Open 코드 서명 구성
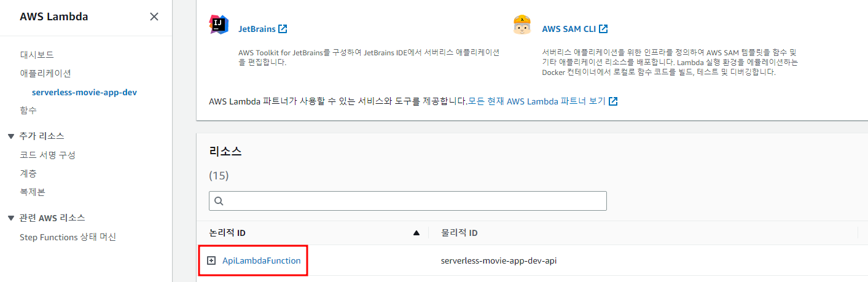868x282 pixels. (47, 155)
